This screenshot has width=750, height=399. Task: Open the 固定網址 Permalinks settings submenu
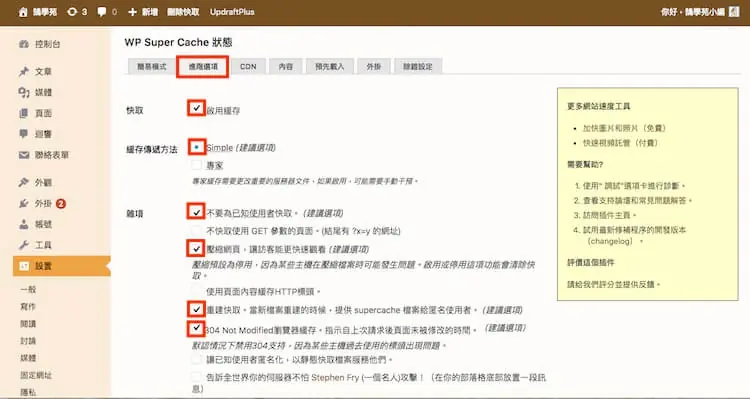(x=36, y=375)
